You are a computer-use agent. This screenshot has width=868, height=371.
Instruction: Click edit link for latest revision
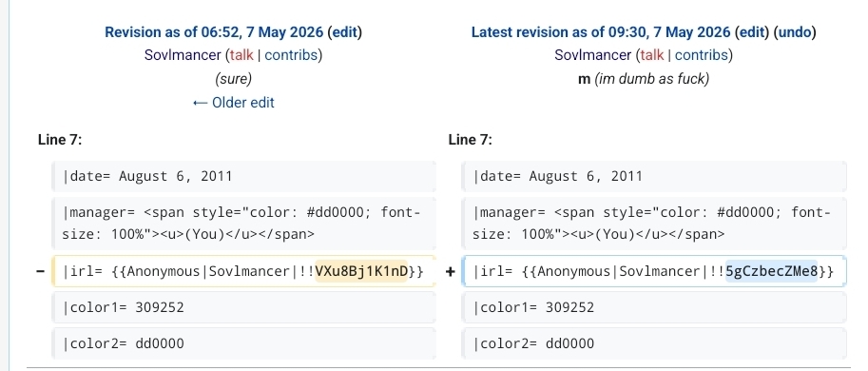(x=752, y=32)
